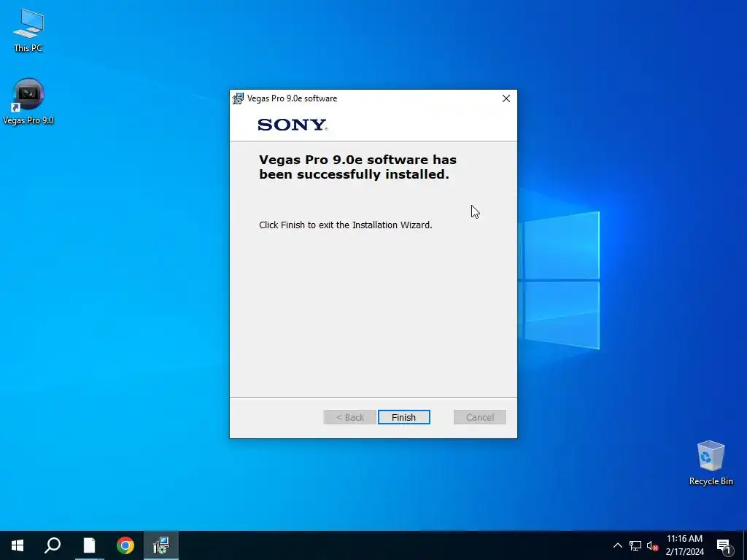Open the network status tray icon
This screenshot has height=560, width=747.
[x=635, y=545]
